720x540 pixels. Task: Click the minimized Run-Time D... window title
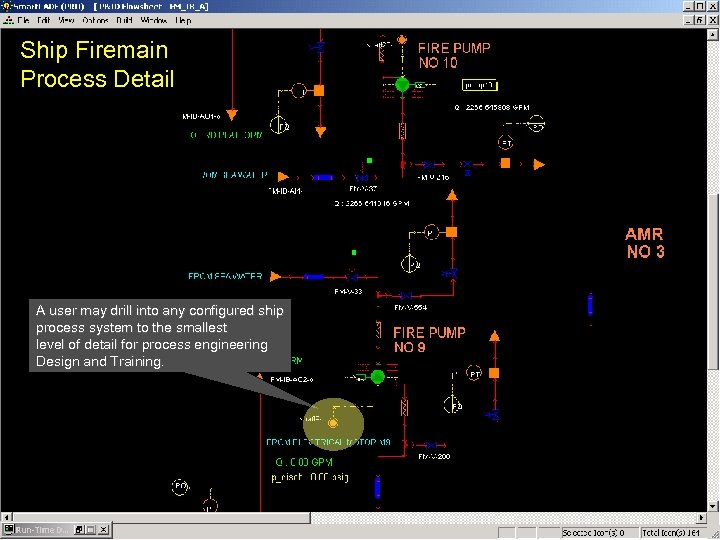41,530
